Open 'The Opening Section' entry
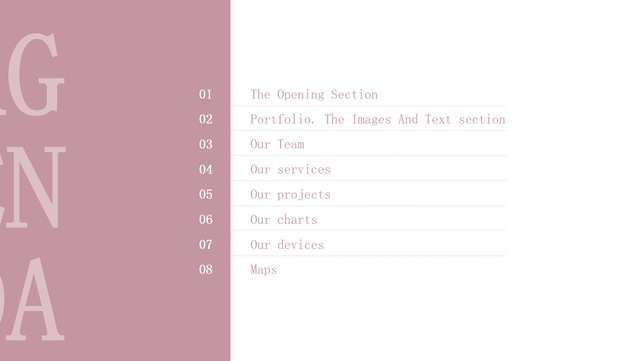635x361 pixels. (x=314, y=95)
